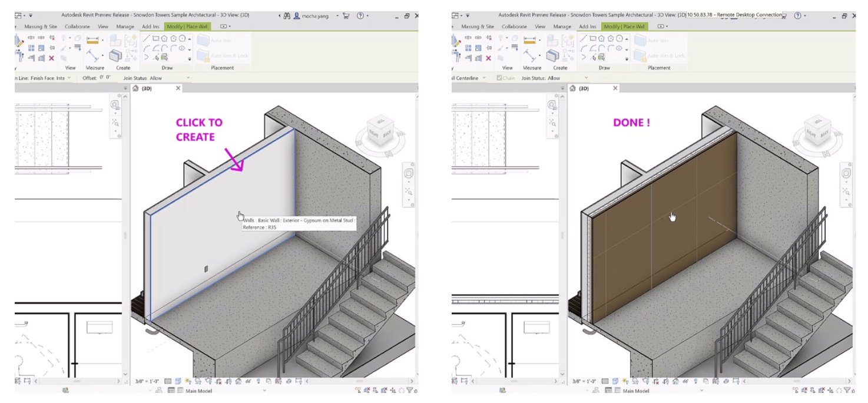Click the Create Similar icon in left window
The image size is (868, 403).
tap(115, 55)
